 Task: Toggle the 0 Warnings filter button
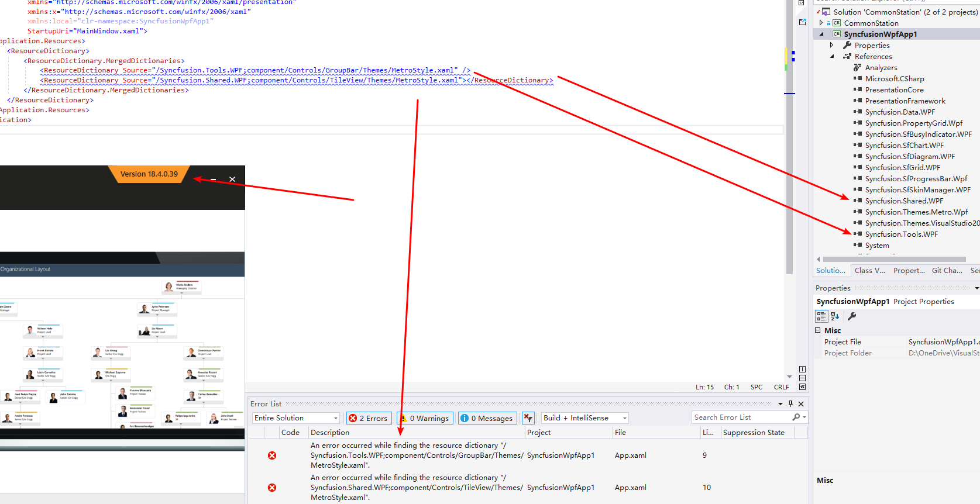pos(425,418)
